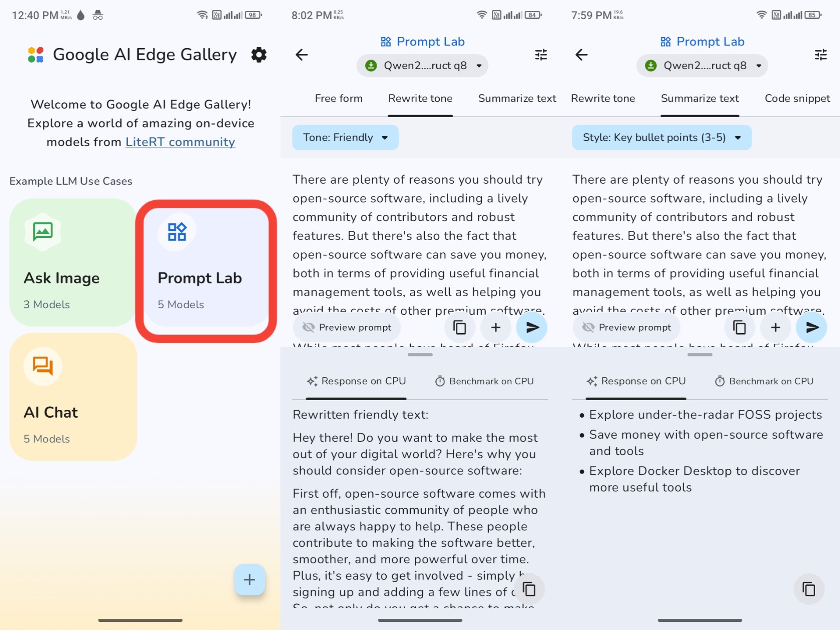Viewport: 840px width, 631px height.
Task: Tap the plus icon in the Summarize text prompt bar
Action: pyautogui.click(x=775, y=328)
